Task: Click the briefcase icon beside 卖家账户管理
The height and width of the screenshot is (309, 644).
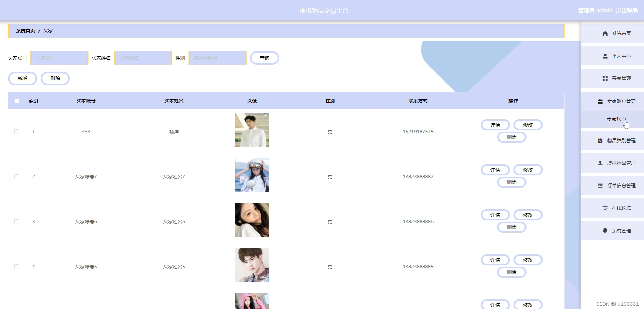Action: [600, 101]
